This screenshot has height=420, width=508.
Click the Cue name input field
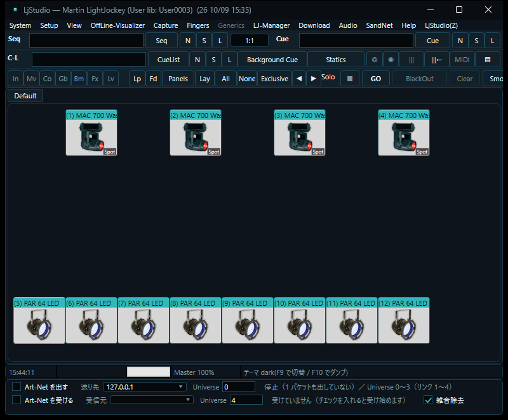coord(356,41)
